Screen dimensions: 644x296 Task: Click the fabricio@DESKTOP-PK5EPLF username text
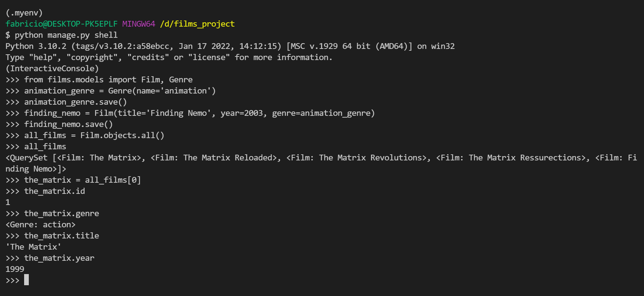62,24
